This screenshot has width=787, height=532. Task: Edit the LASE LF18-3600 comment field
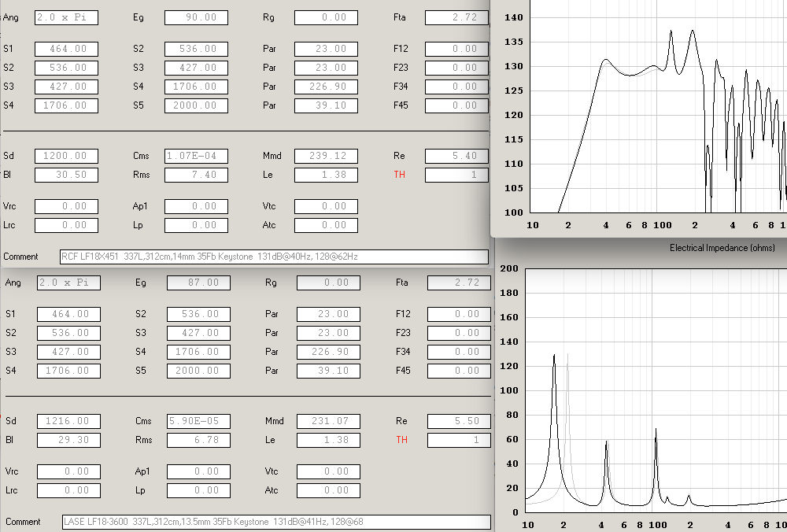click(276, 523)
